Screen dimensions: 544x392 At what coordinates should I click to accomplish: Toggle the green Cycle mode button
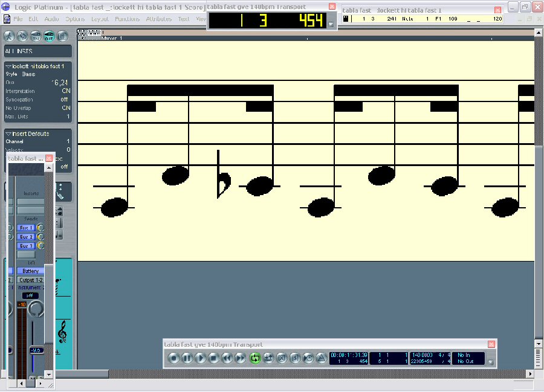point(254,358)
